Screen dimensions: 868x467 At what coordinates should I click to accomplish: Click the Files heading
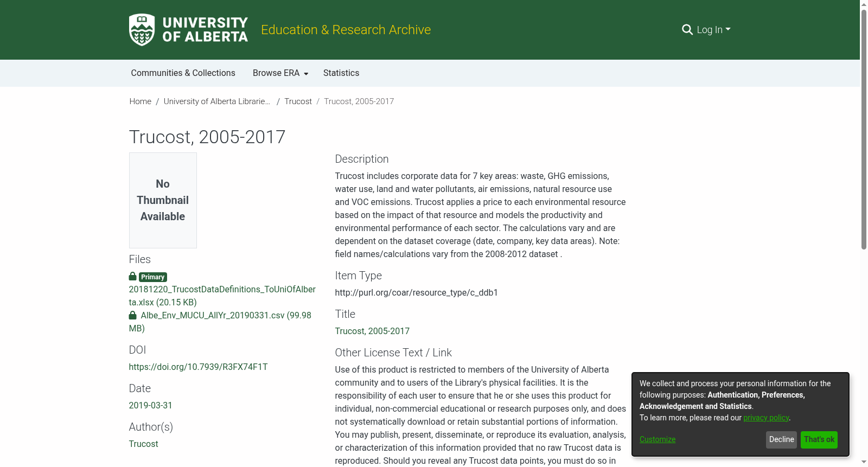coord(140,259)
